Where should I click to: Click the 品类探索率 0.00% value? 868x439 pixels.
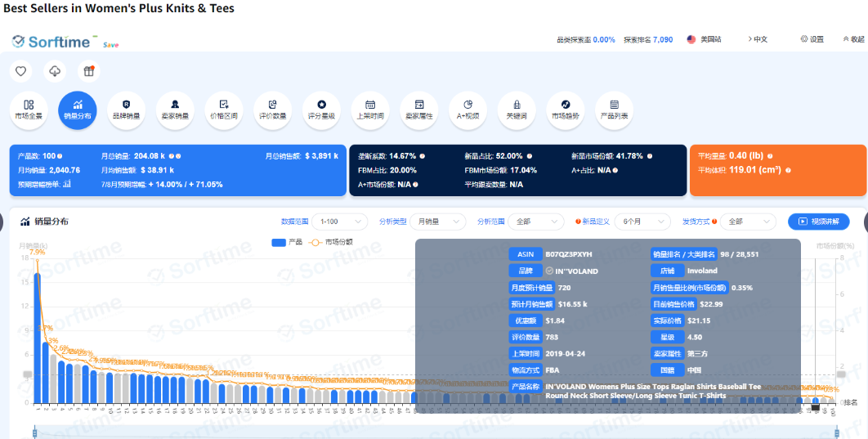604,40
